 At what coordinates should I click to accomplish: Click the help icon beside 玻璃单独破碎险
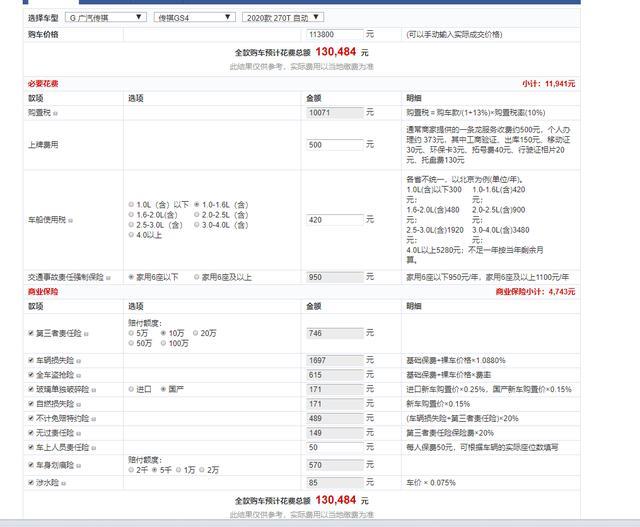click(93, 390)
